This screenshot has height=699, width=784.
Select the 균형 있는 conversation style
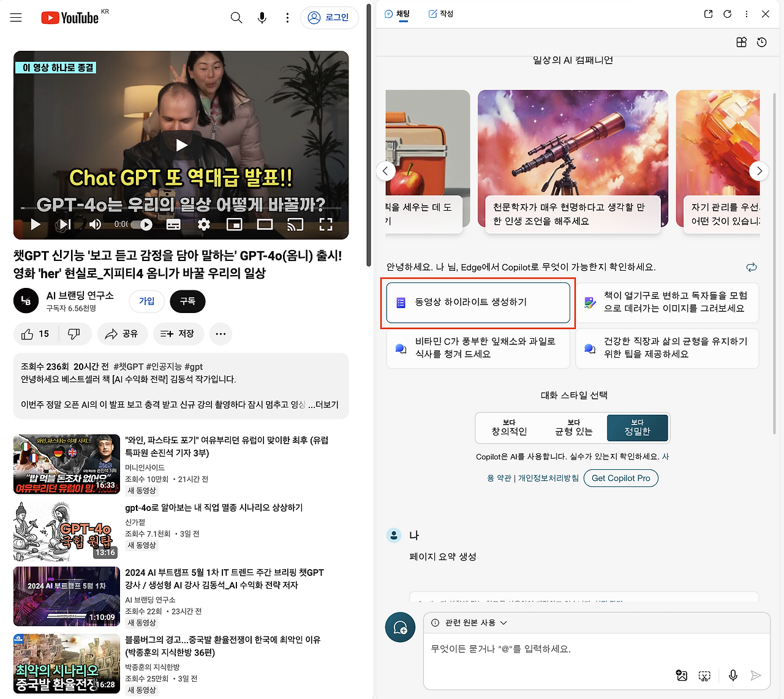[x=574, y=428]
